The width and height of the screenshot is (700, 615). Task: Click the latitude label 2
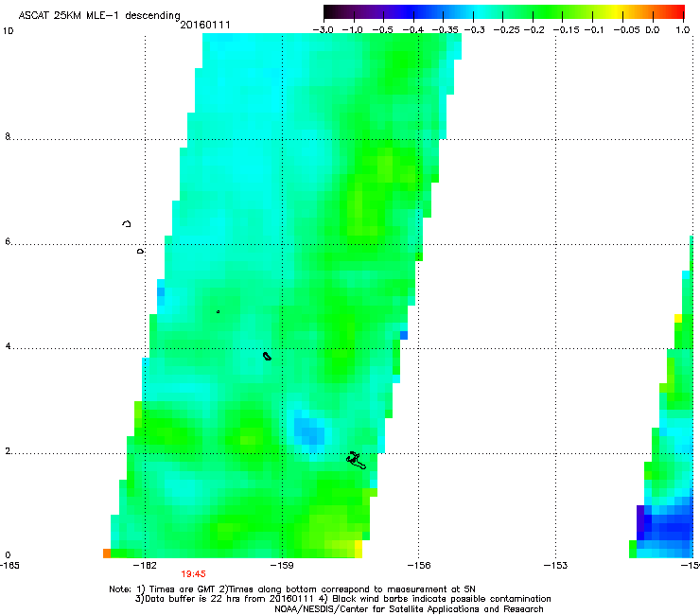(8, 451)
